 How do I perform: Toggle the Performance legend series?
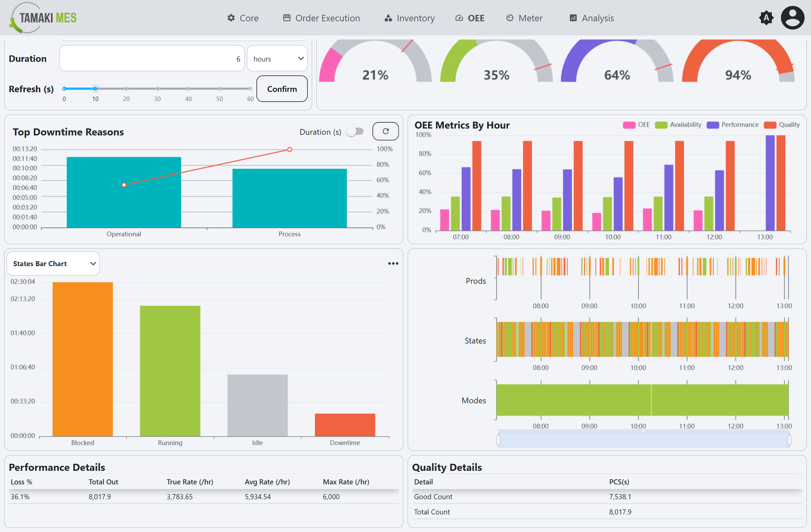point(733,125)
